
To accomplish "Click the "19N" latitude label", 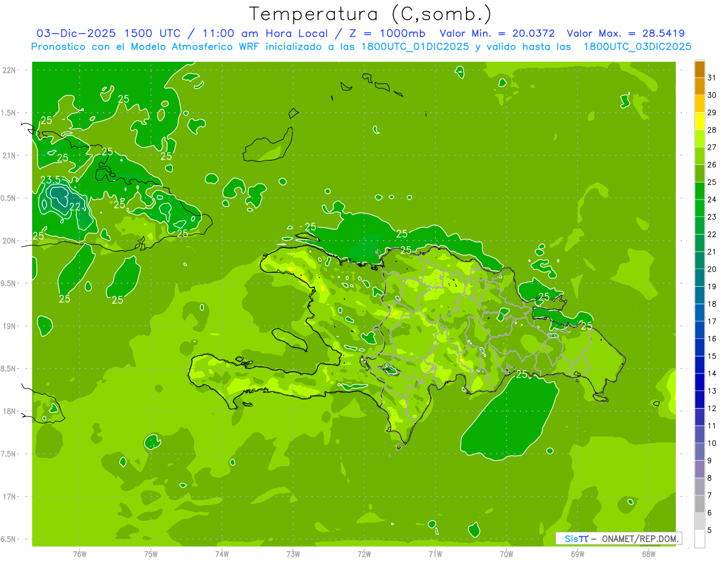I will (9, 326).
